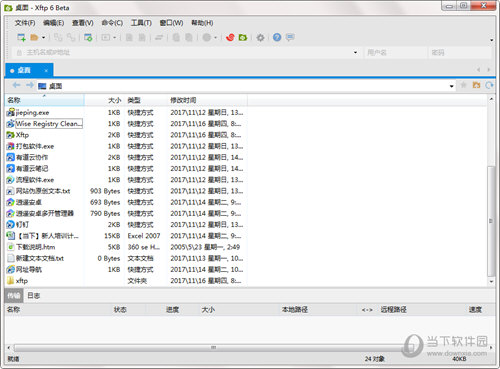Refresh the file list with the refresh icon
500x369 pixels.
pyautogui.click(x=489, y=85)
